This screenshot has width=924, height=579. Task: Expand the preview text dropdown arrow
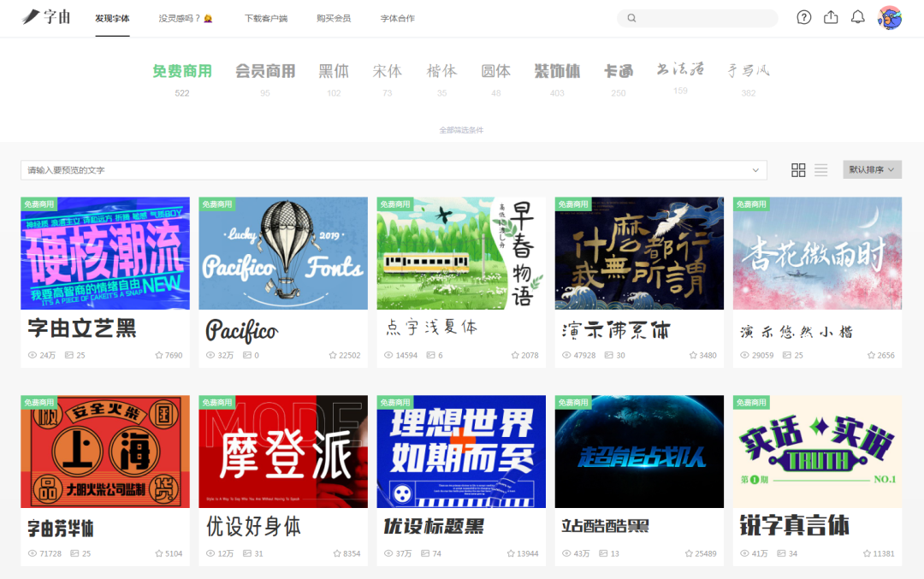755,170
